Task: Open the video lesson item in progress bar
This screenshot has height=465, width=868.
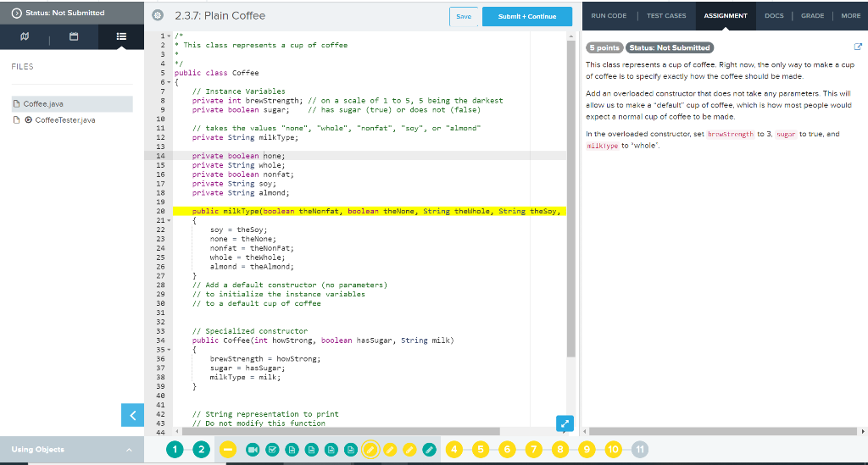Action: point(253,450)
